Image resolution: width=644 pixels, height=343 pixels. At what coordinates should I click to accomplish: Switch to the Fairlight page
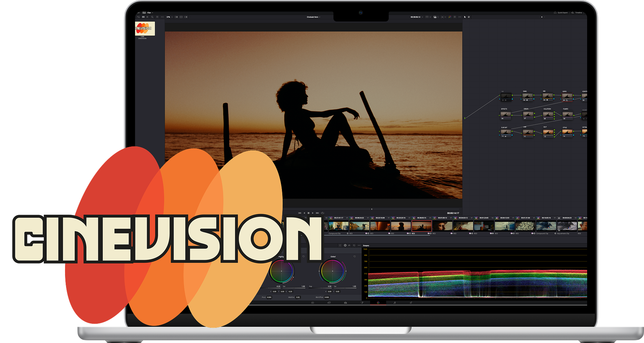(x=394, y=302)
